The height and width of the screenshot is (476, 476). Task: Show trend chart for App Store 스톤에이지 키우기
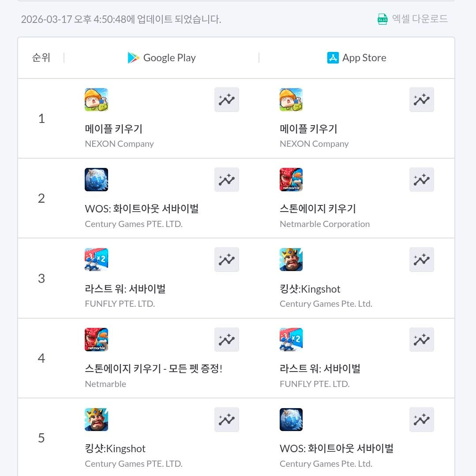tap(422, 180)
